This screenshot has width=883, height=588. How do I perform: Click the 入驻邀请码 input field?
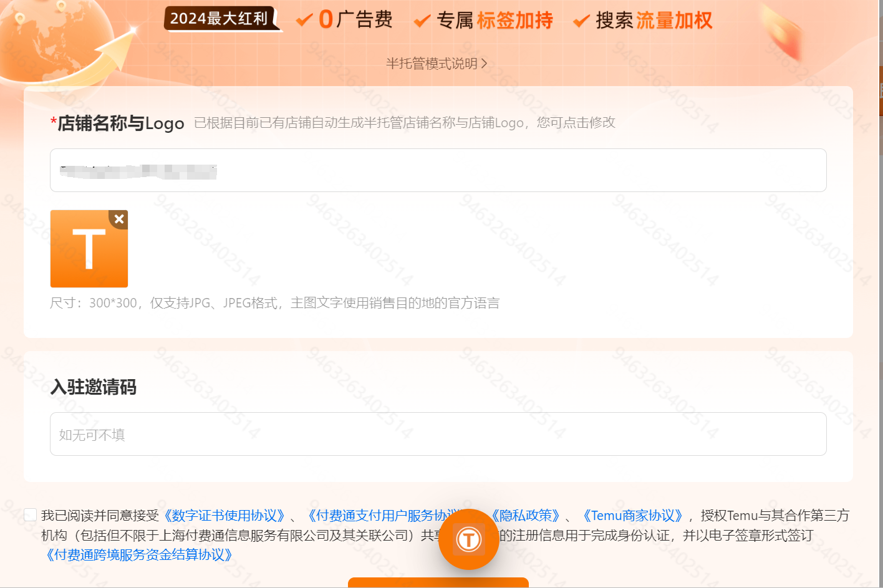tap(438, 434)
